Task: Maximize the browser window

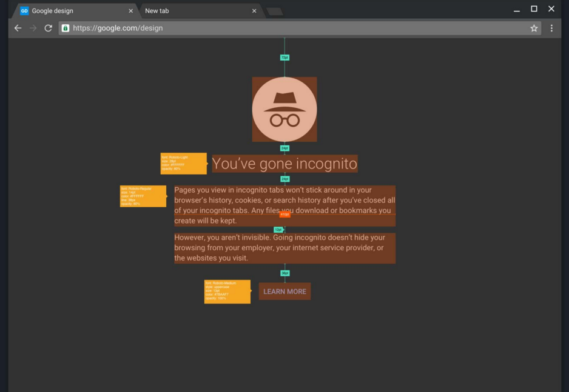Action: coord(534,8)
